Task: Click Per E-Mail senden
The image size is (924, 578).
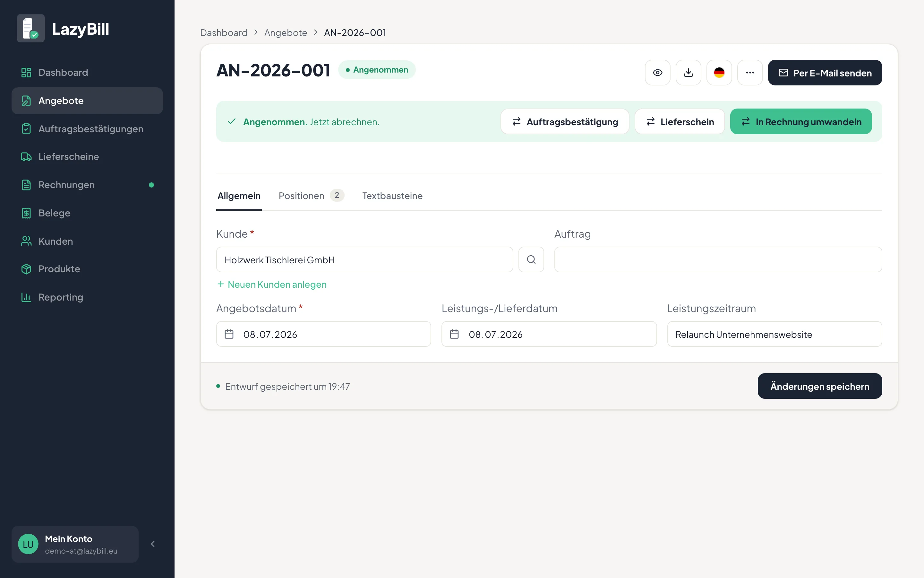Action: [825, 73]
